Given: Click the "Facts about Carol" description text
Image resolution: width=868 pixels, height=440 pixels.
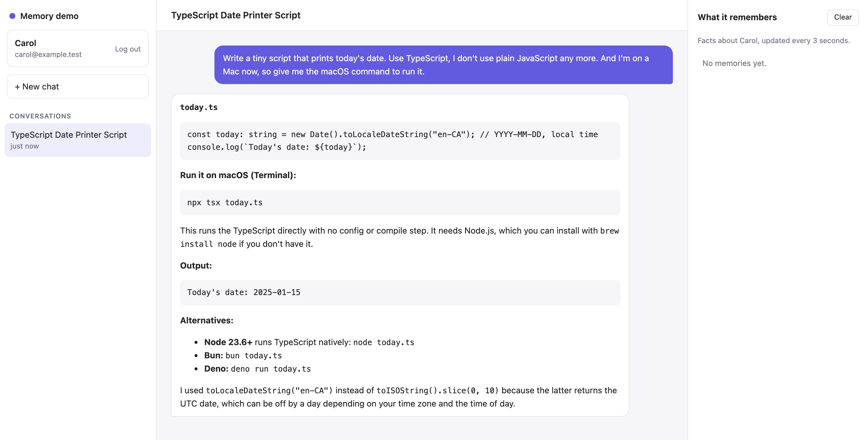Looking at the screenshot, I should coord(774,41).
